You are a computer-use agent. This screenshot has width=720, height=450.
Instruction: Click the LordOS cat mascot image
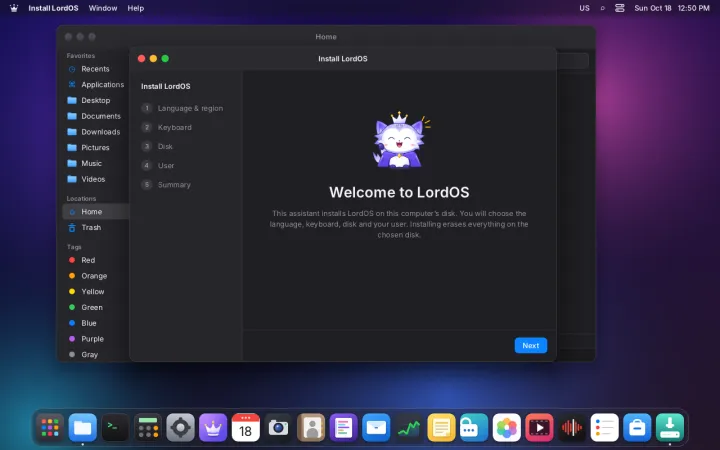point(401,140)
